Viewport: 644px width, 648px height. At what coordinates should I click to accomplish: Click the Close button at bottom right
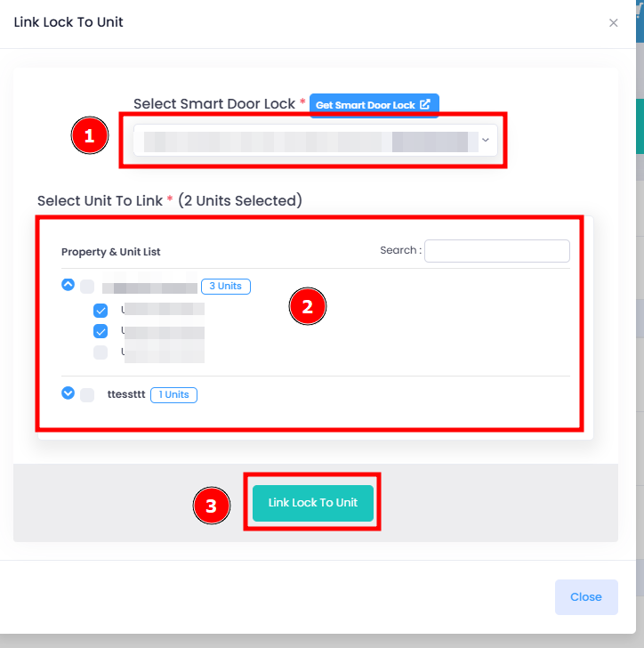coord(586,596)
